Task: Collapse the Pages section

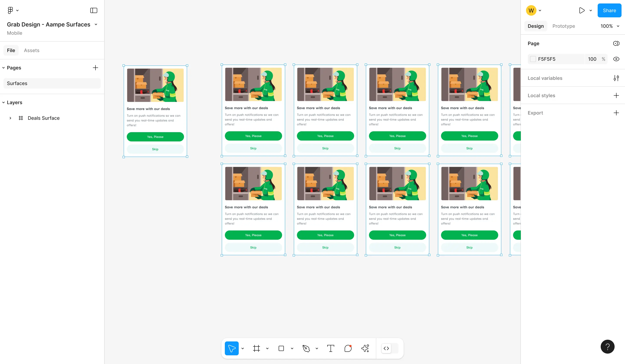Action: pos(3,68)
